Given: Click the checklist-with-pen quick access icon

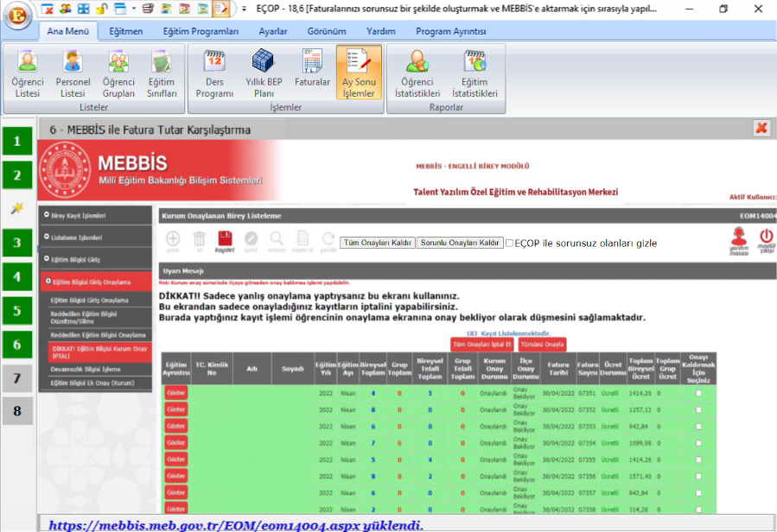Looking at the screenshot, I should coord(221,9).
